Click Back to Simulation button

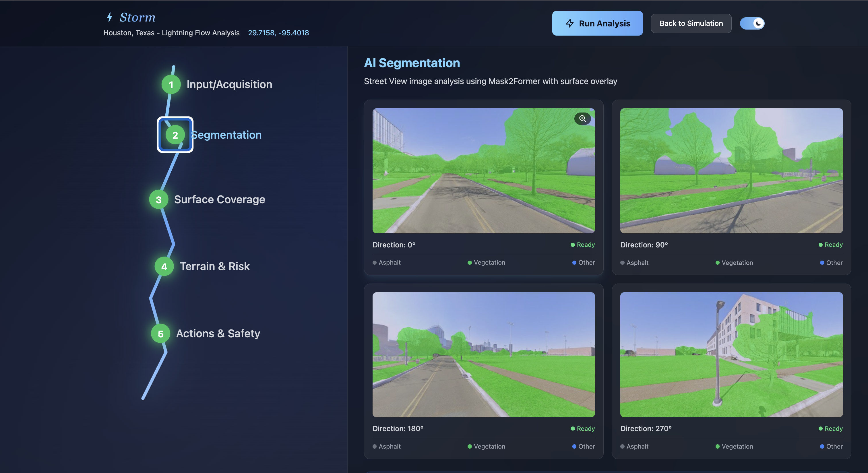click(691, 23)
